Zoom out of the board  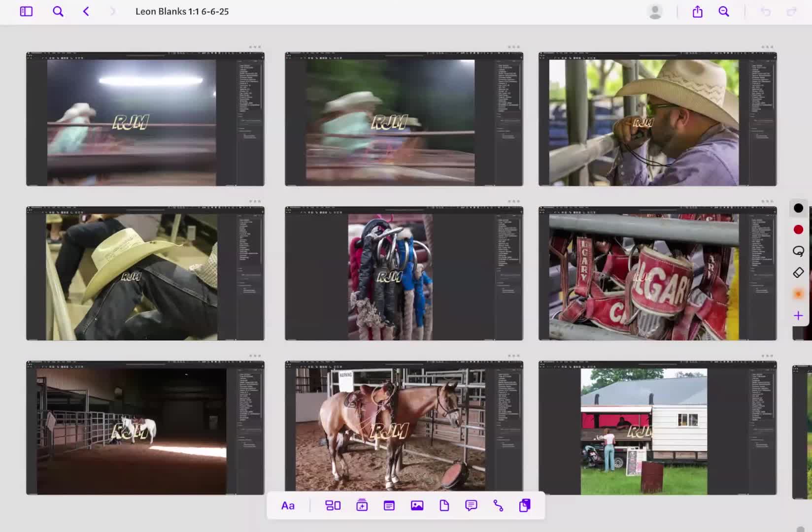pyautogui.click(x=723, y=11)
